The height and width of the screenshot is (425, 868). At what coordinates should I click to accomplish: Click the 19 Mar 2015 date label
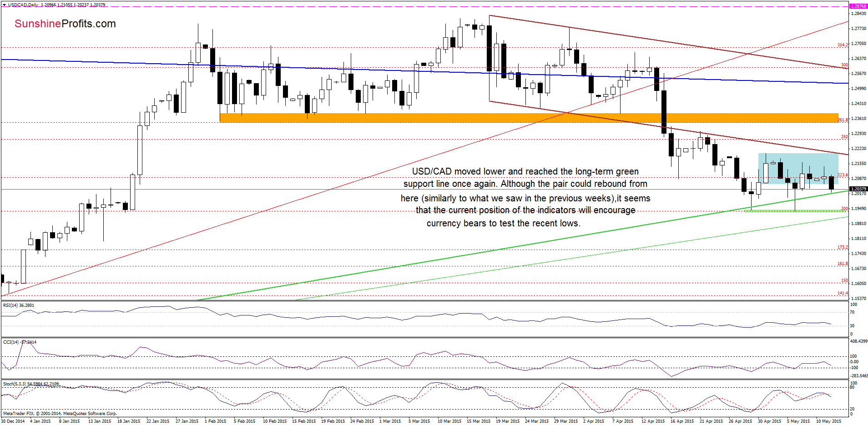[x=508, y=421]
